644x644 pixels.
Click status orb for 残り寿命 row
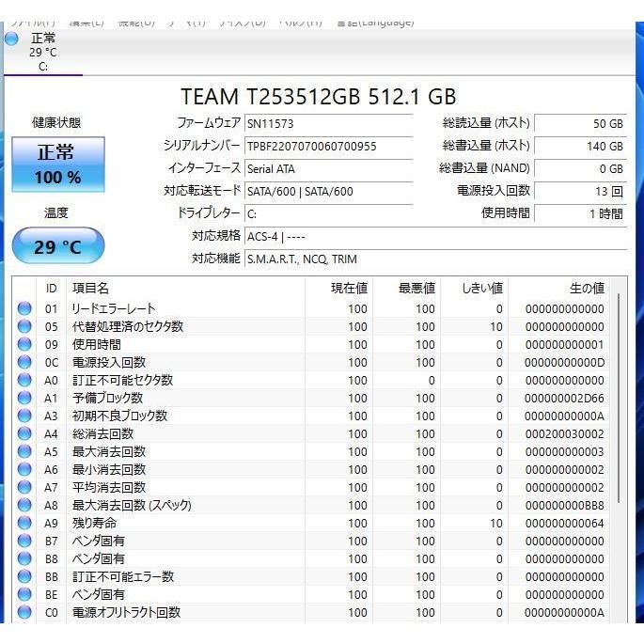point(24,523)
